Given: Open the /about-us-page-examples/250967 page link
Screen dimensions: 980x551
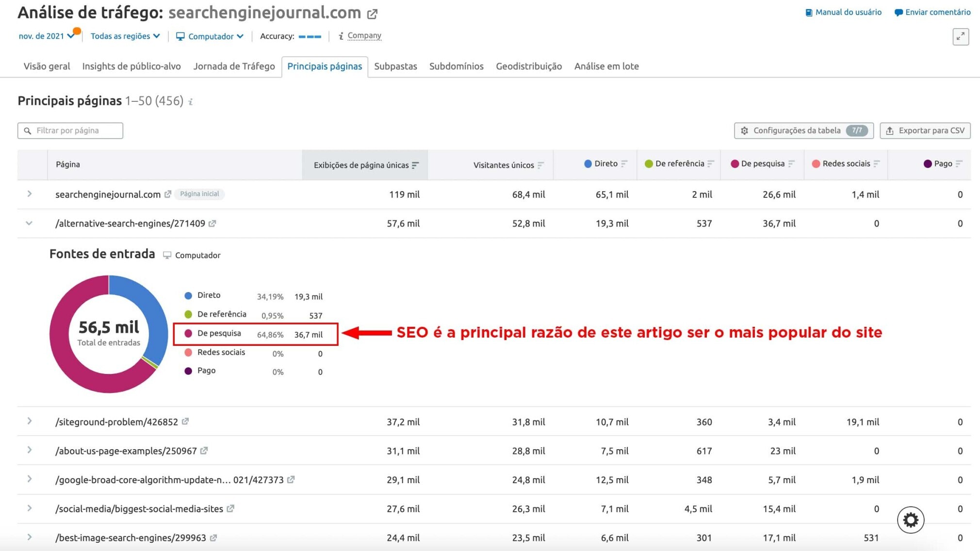Looking at the screenshot, I should click(x=126, y=451).
